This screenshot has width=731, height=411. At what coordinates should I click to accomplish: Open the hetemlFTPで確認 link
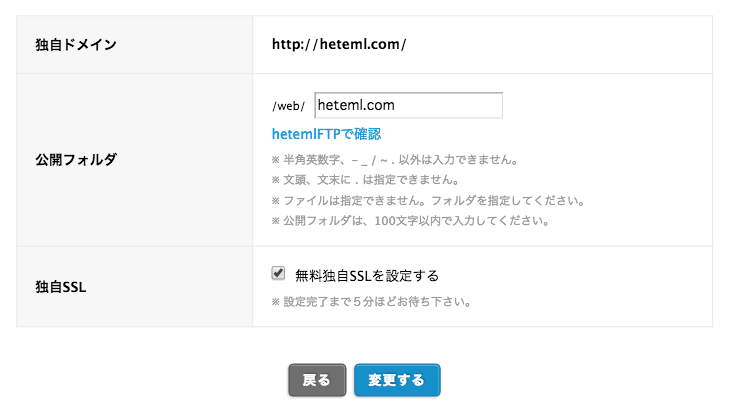point(326,134)
